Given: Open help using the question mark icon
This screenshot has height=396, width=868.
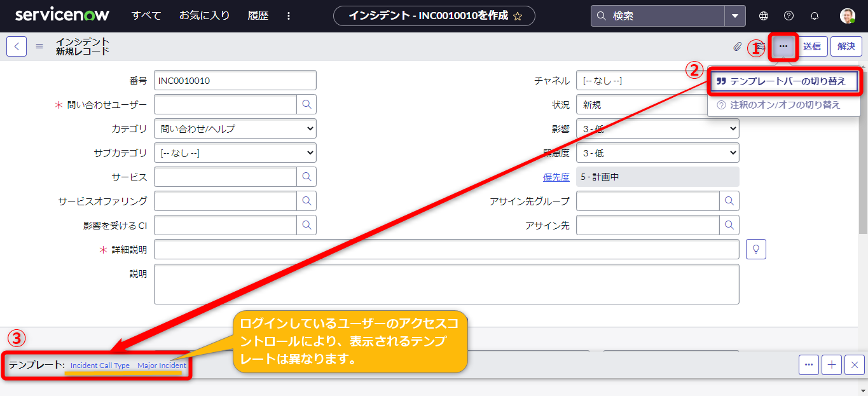Looking at the screenshot, I should (x=790, y=15).
